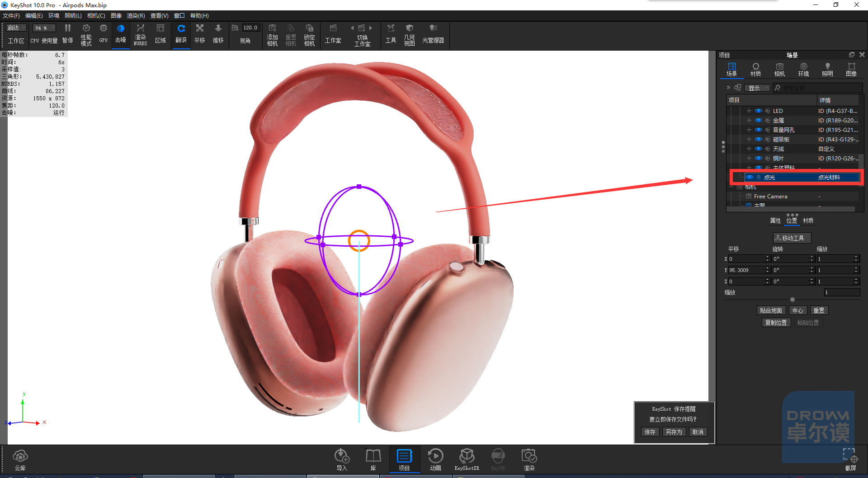Screen dimensions: 868x478
Task: Click the 复制位置 button
Action: coord(776,323)
